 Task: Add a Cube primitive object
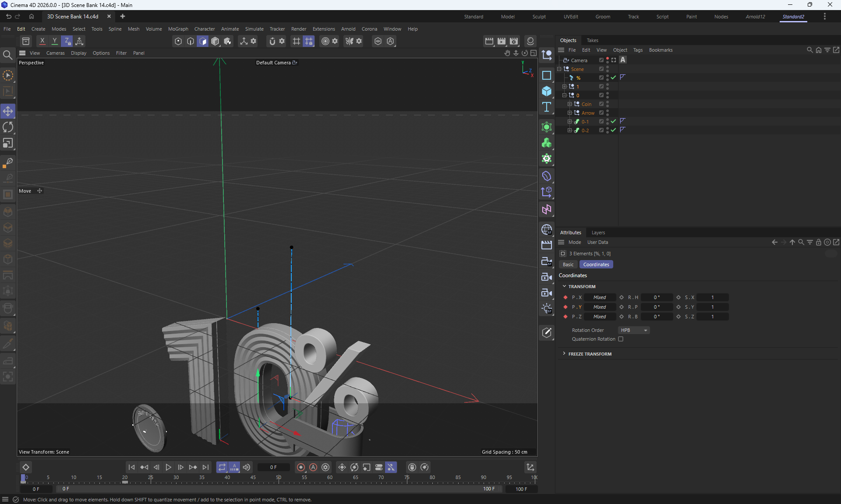(546, 91)
